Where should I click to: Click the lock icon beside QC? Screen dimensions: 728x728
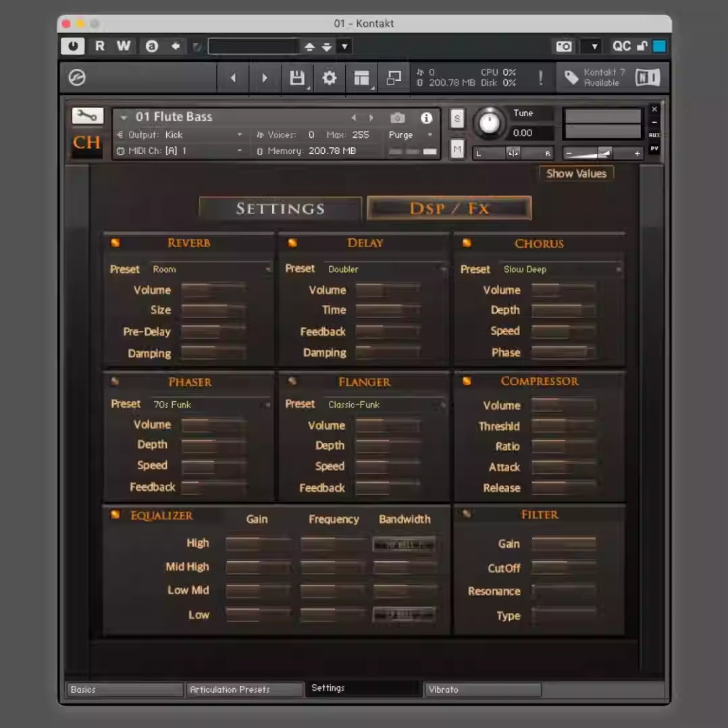(x=642, y=46)
